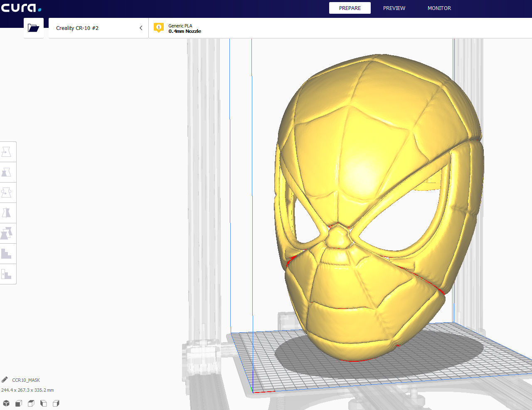
Task: Click the Cura logo
Action: [21, 7]
